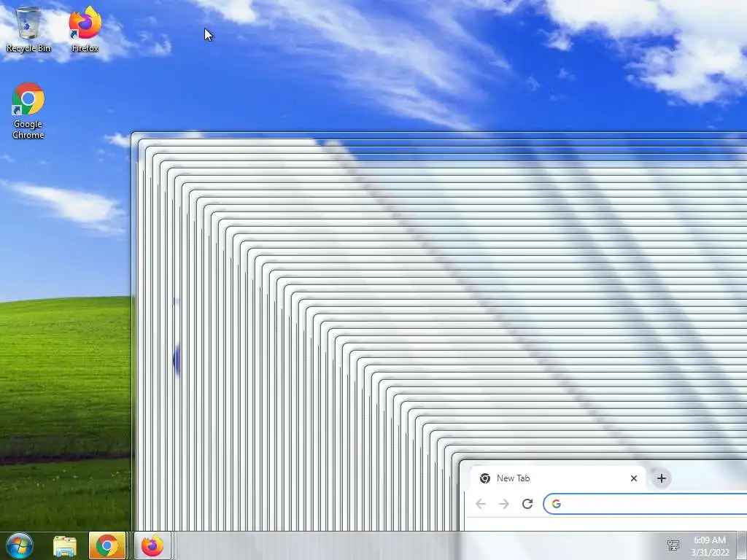Go forward in Chrome
This screenshot has height=560, width=747.
point(504,504)
